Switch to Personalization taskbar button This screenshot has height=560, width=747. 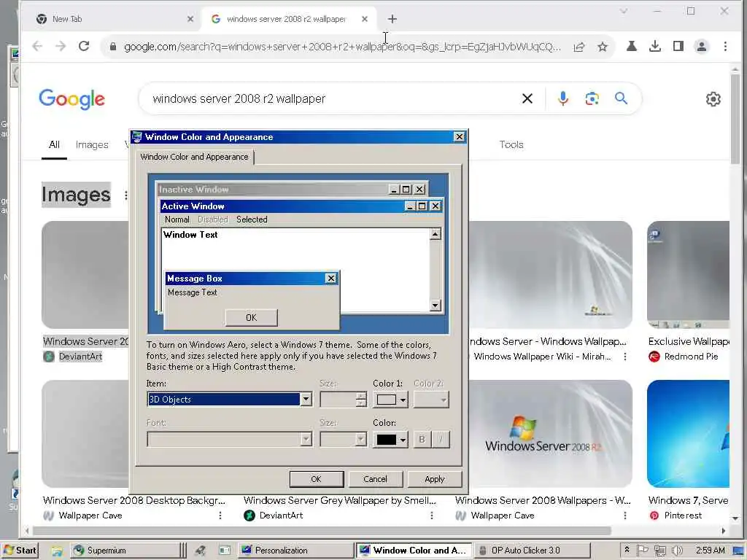click(x=295, y=551)
